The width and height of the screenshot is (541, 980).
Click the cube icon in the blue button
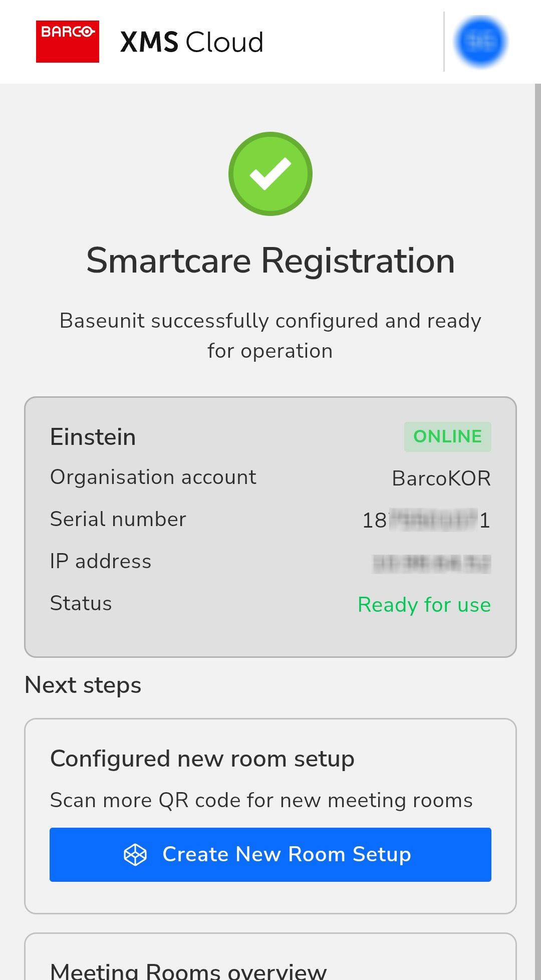(135, 855)
